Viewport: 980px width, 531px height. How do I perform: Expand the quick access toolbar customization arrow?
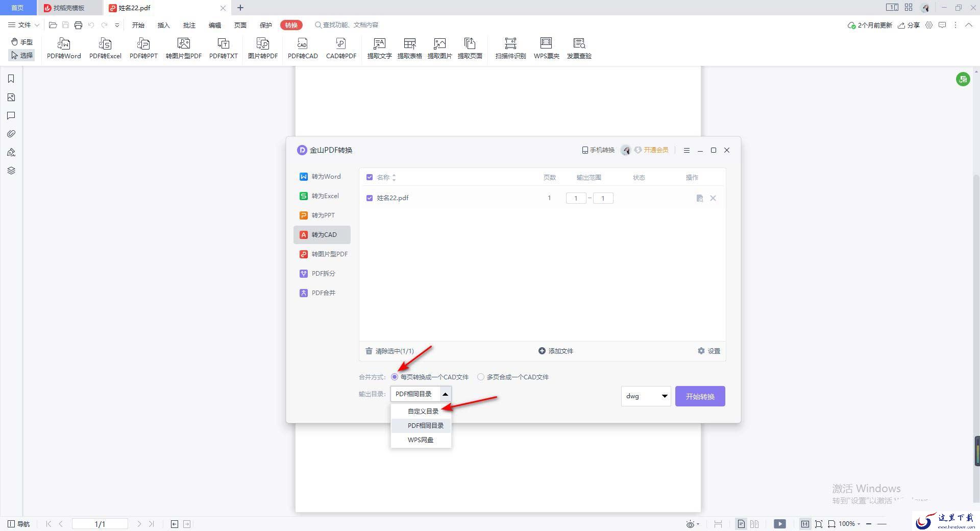coord(117,25)
